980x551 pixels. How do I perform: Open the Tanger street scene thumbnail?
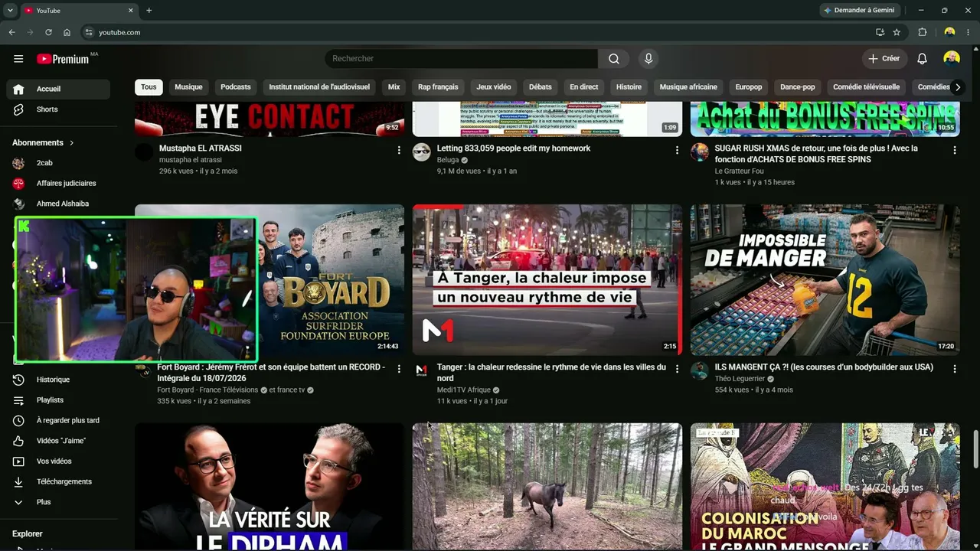point(547,279)
